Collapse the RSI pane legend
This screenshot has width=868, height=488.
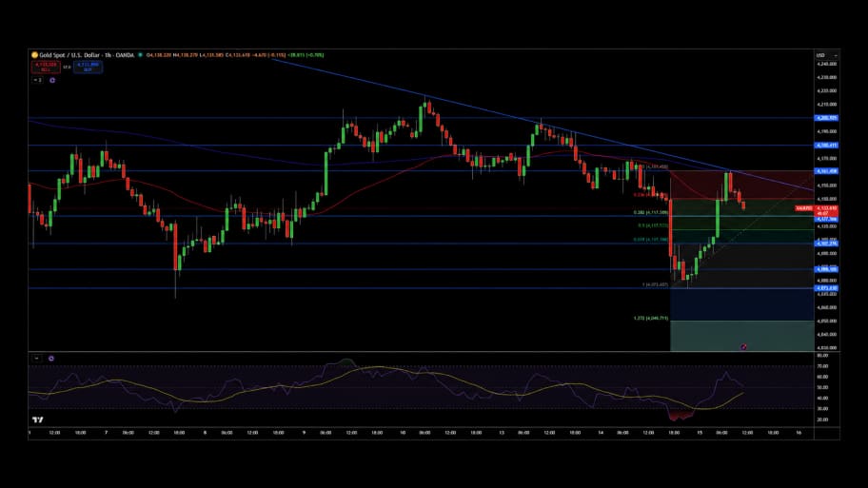[36, 359]
